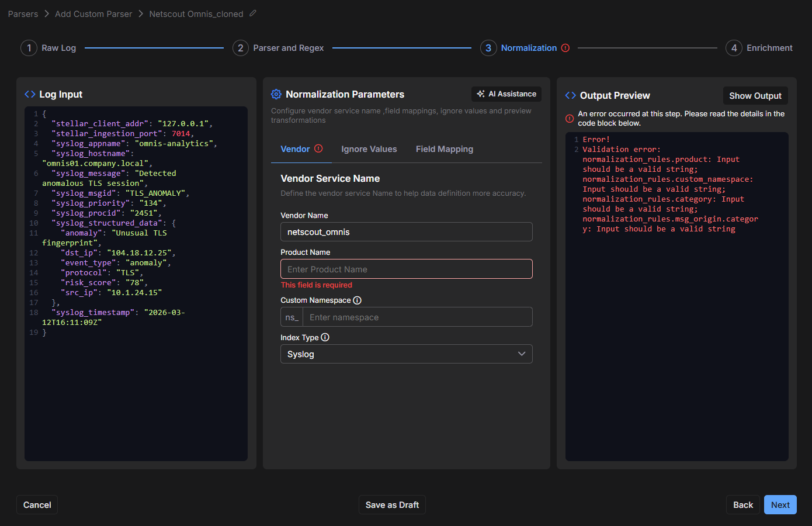Go to step 1 Raw Log
812x526 pixels.
pos(49,48)
